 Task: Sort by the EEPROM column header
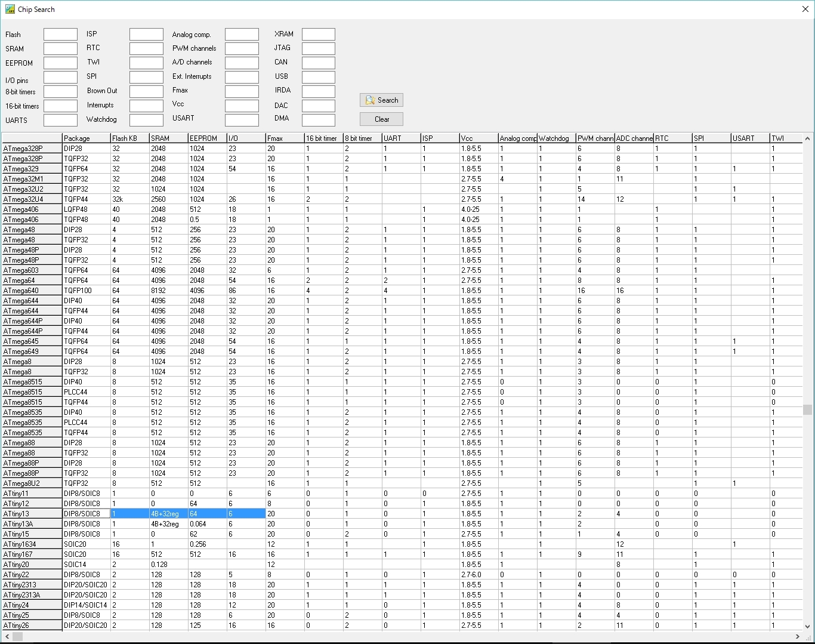207,138
